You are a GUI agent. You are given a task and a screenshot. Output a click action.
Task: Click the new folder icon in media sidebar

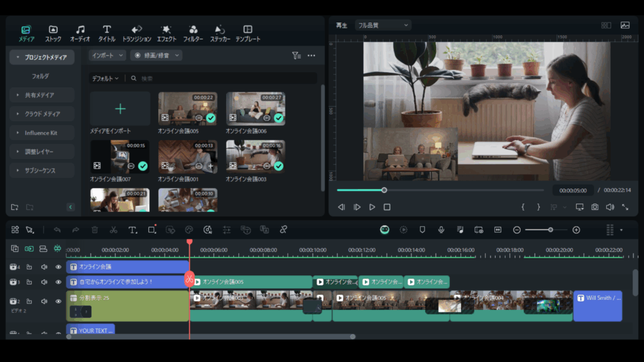coord(14,207)
